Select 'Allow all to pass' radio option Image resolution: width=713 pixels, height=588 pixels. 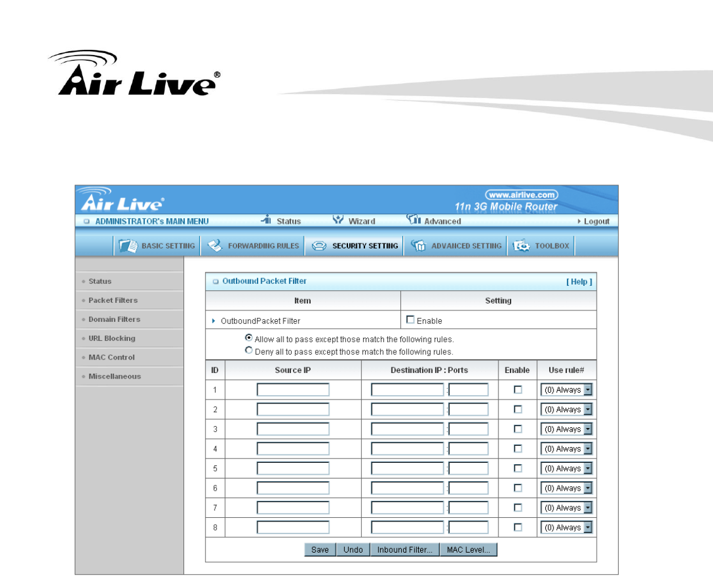pyautogui.click(x=249, y=338)
